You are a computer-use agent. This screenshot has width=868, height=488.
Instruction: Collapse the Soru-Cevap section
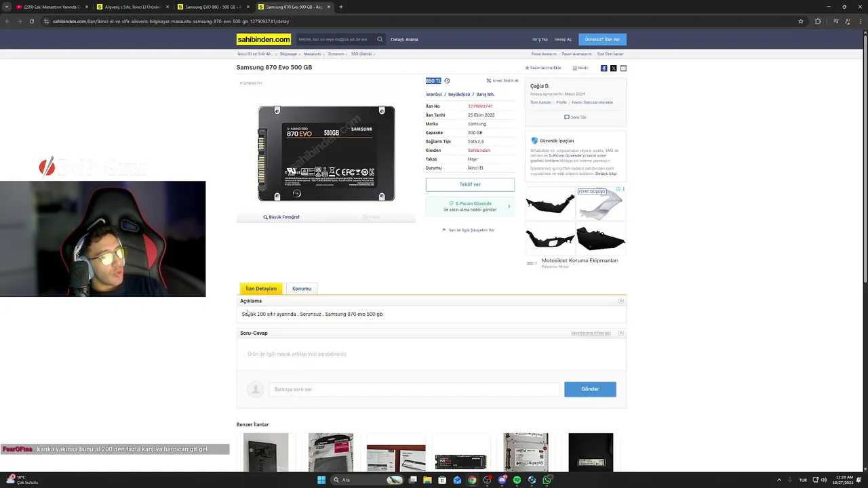620,333
